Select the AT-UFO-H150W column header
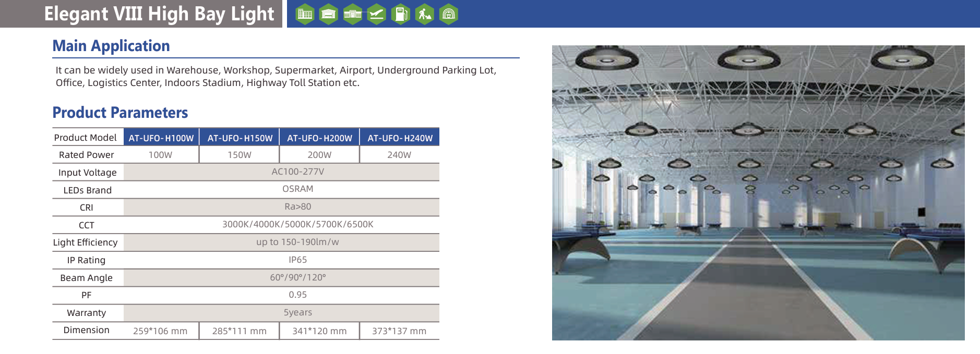Screen dimensions: 980x354 click(x=240, y=138)
